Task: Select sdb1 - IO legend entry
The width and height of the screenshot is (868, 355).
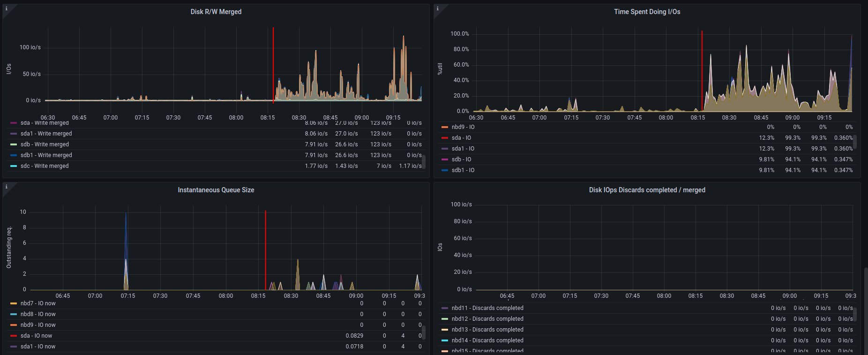Action: coord(463,170)
